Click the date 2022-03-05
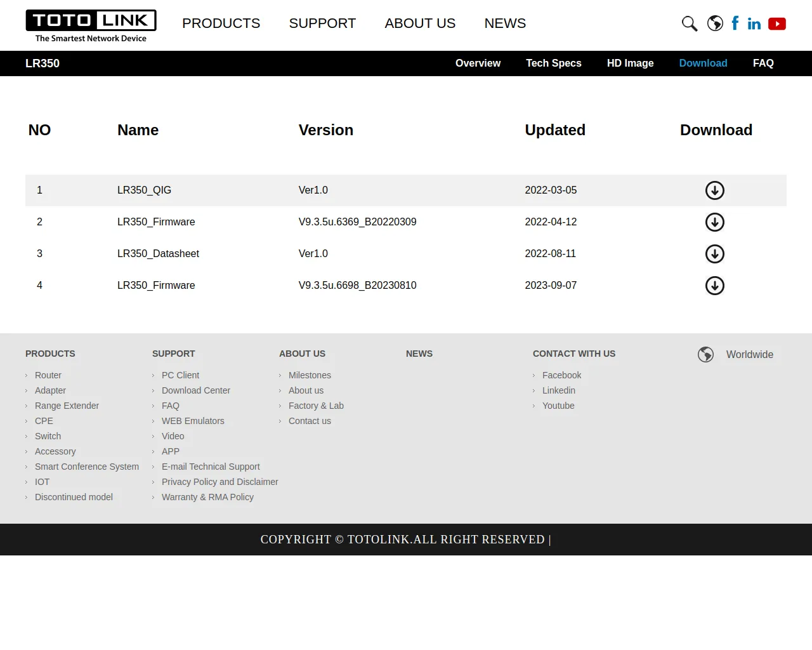Image resolution: width=812 pixels, height=650 pixels. tap(551, 190)
